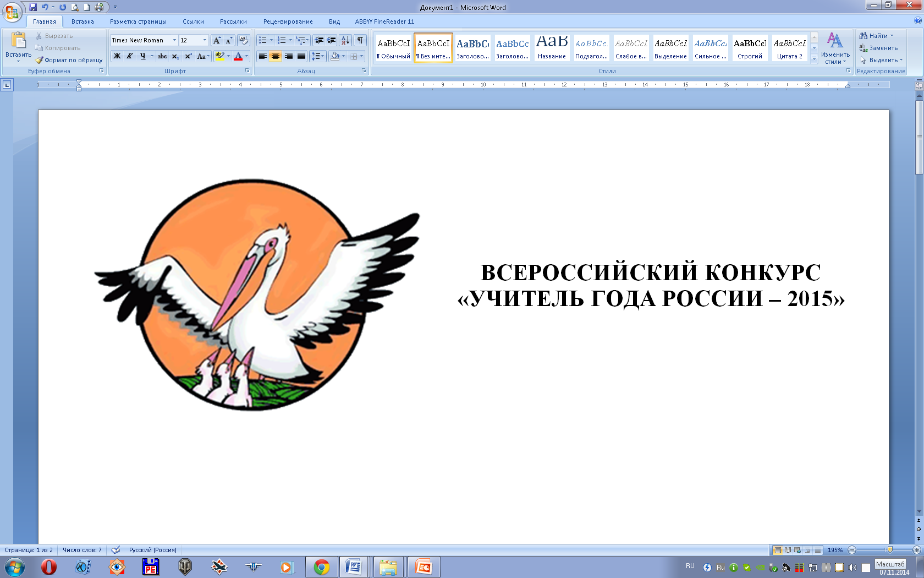Open shading paint bucket
924x578 pixels.
click(335, 56)
